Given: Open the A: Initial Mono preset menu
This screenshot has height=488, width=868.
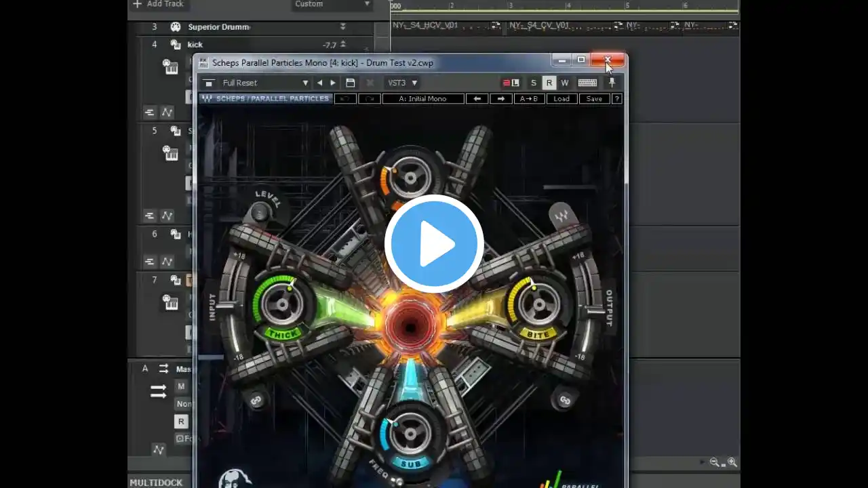Looking at the screenshot, I should point(423,99).
